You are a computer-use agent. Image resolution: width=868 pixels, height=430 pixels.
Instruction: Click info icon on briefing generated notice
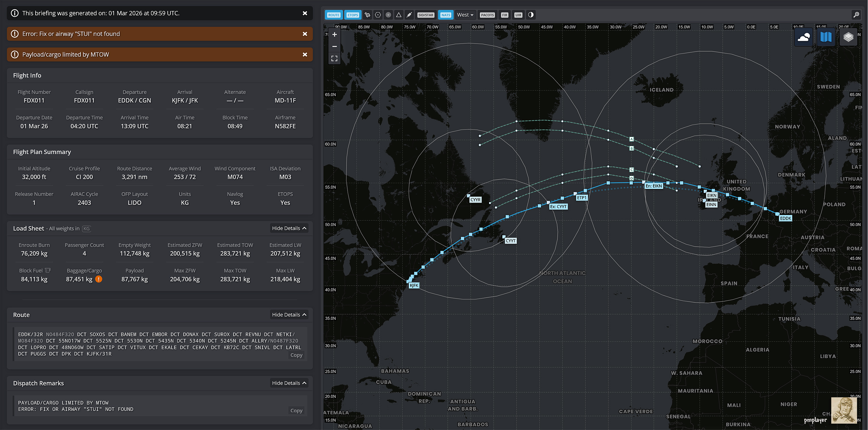15,13
